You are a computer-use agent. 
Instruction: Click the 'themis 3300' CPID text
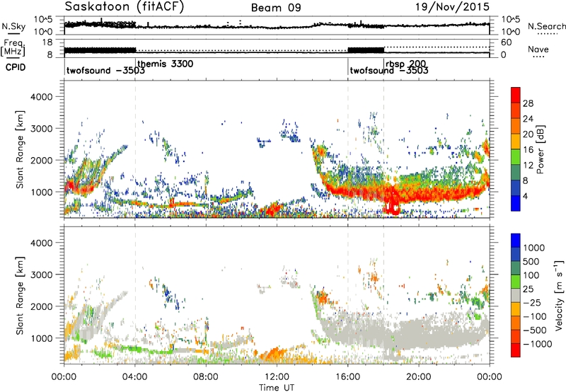pyautogui.click(x=166, y=64)
